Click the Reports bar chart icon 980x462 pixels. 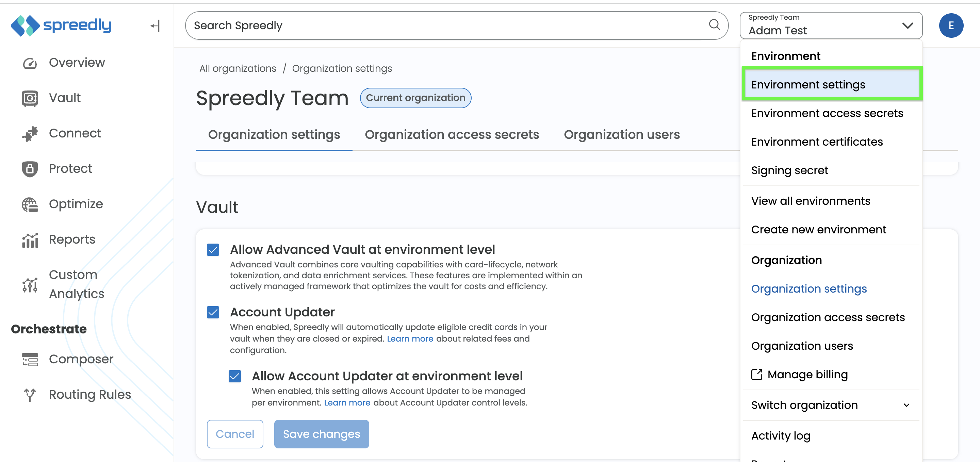pos(30,240)
